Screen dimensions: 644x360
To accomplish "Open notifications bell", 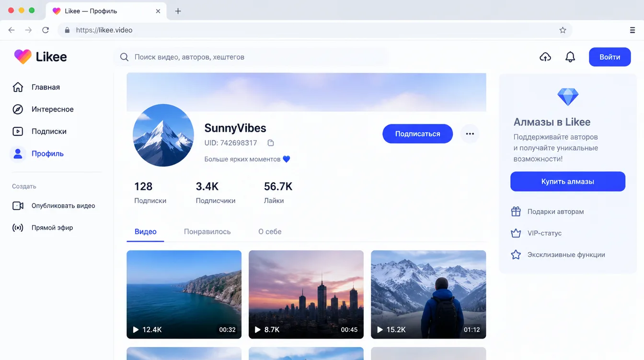I will tap(570, 57).
